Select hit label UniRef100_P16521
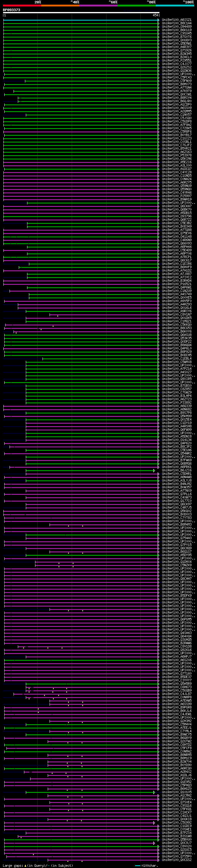Viewport: 197px width, 868px height. click(176, 284)
